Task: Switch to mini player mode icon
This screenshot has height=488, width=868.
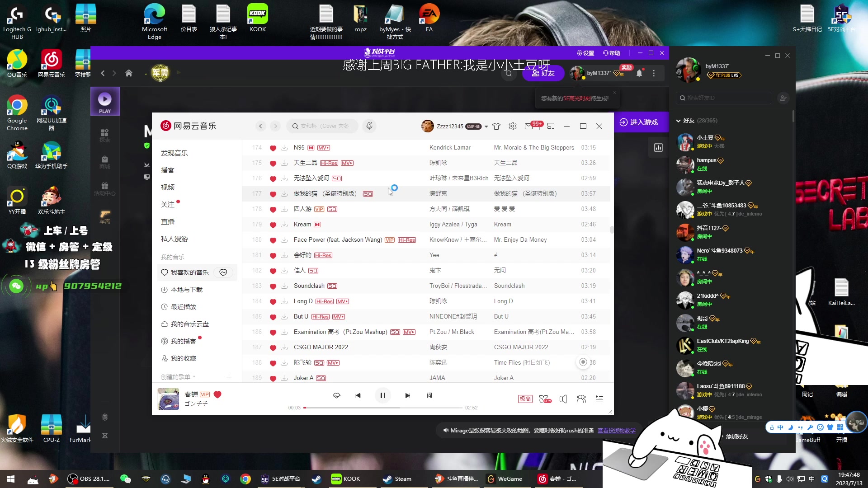Action: click(551, 126)
